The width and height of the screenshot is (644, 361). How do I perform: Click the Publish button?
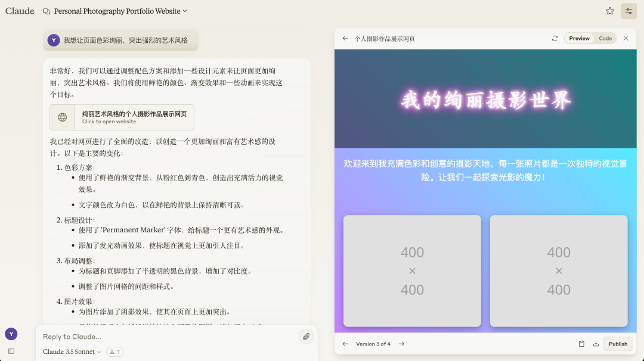(618, 344)
